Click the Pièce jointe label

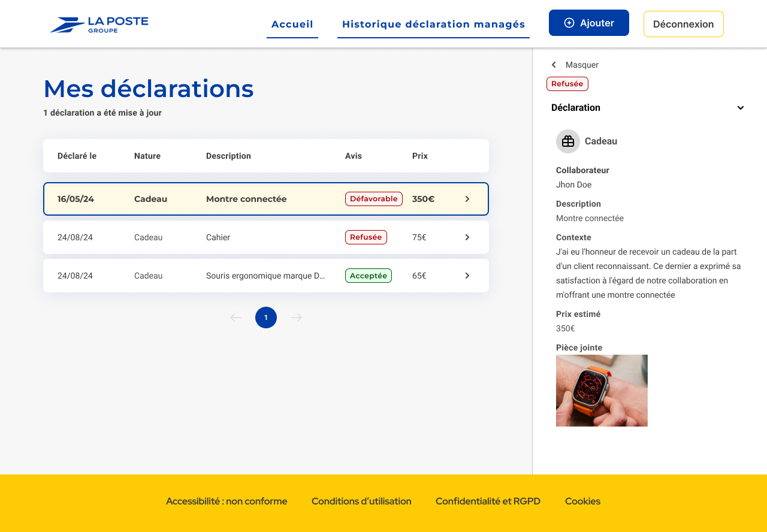(579, 347)
